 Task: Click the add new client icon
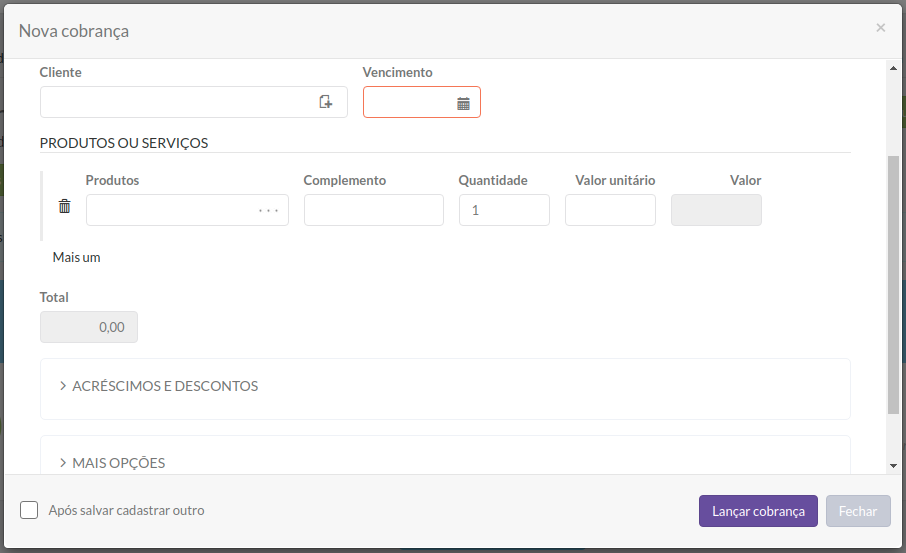pyautogui.click(x=326, y=102)
